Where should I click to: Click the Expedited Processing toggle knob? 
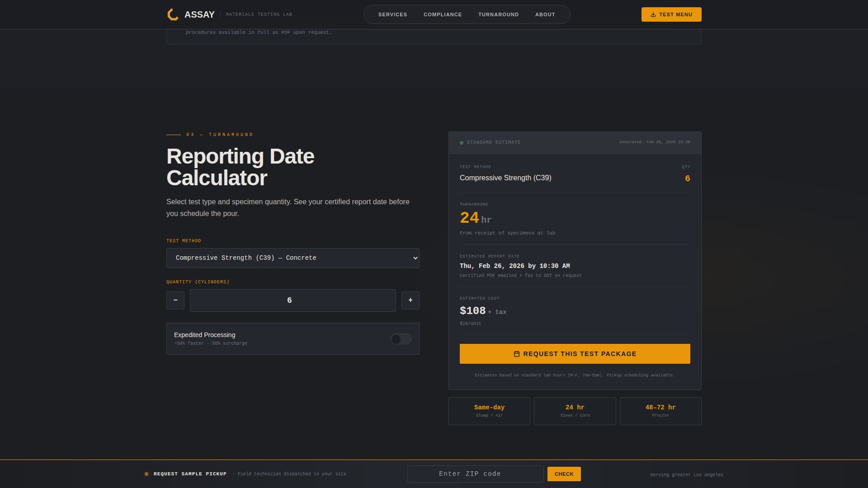397,338
